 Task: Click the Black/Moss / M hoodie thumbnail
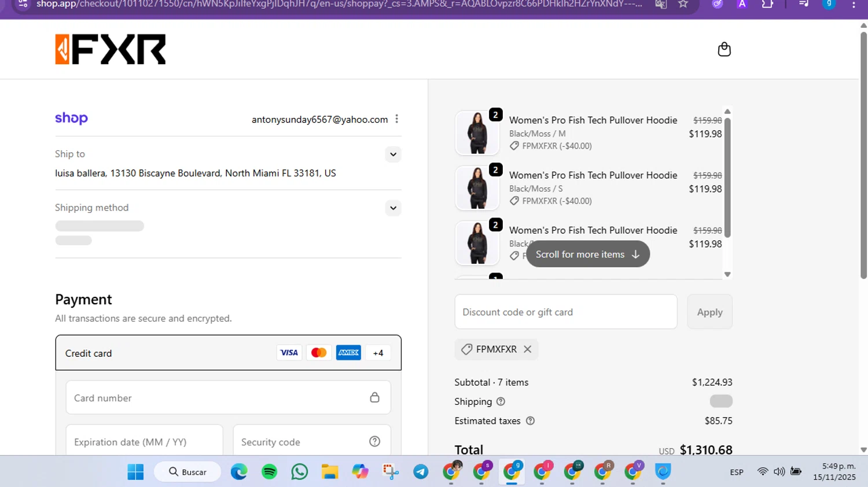coord(477,133)
